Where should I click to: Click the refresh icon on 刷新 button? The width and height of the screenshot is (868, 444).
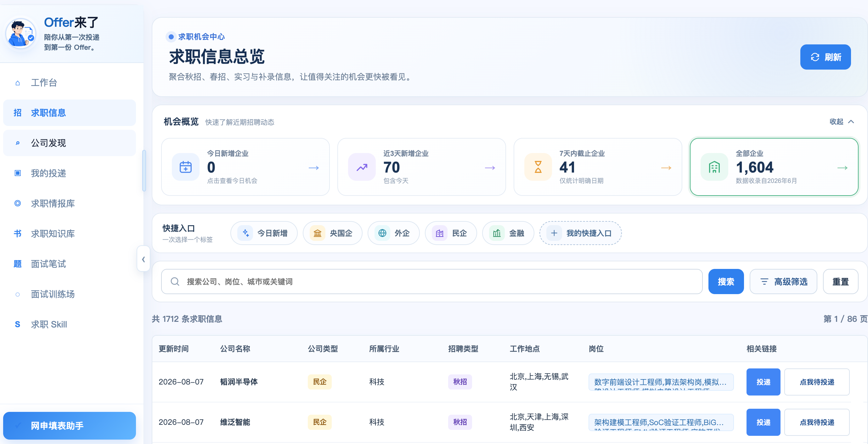(x=815, y=57)
